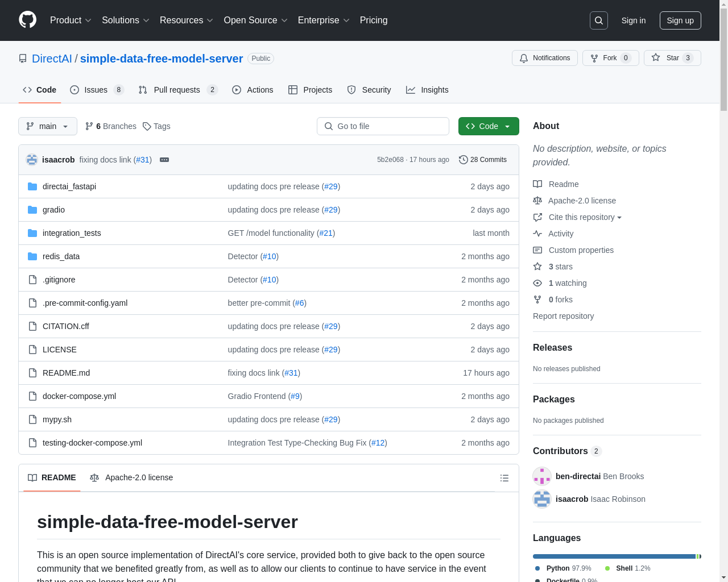728x582 pixels.
Task: Open the Actions tab
Action: tap(253, 90)
